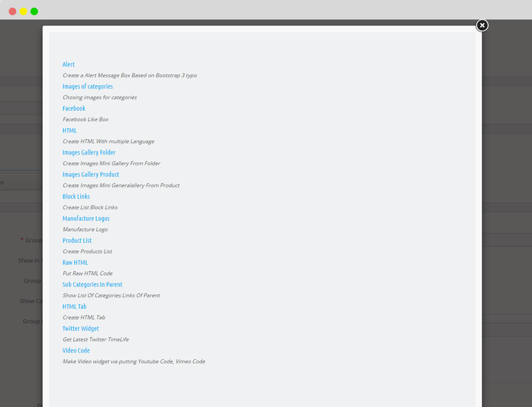The height and width of the screenshot is (407, 532).
Task: Click 'Manufacture Logo' description text
Action: coord(85,229)
